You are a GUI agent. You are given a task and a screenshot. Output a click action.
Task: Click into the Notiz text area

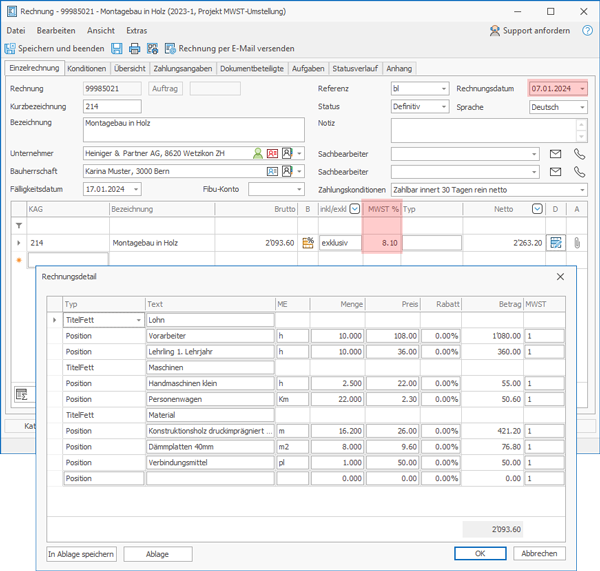[x=484, y=131]
